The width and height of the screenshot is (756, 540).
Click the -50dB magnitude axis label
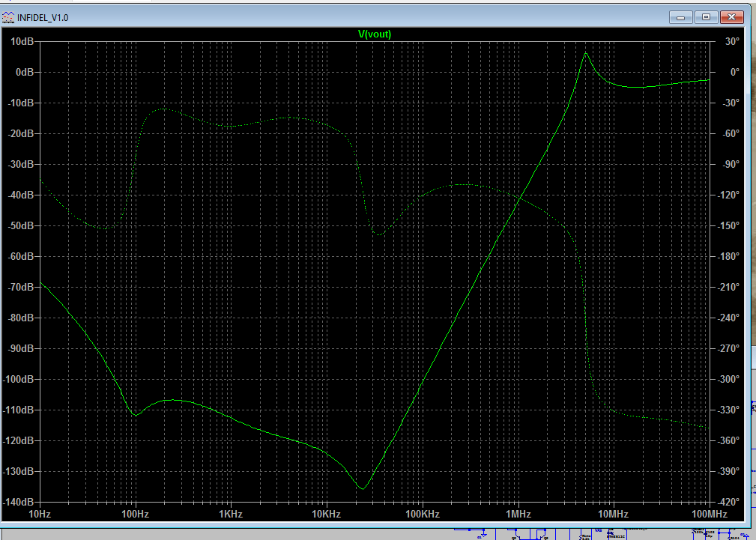coord(21,225)
